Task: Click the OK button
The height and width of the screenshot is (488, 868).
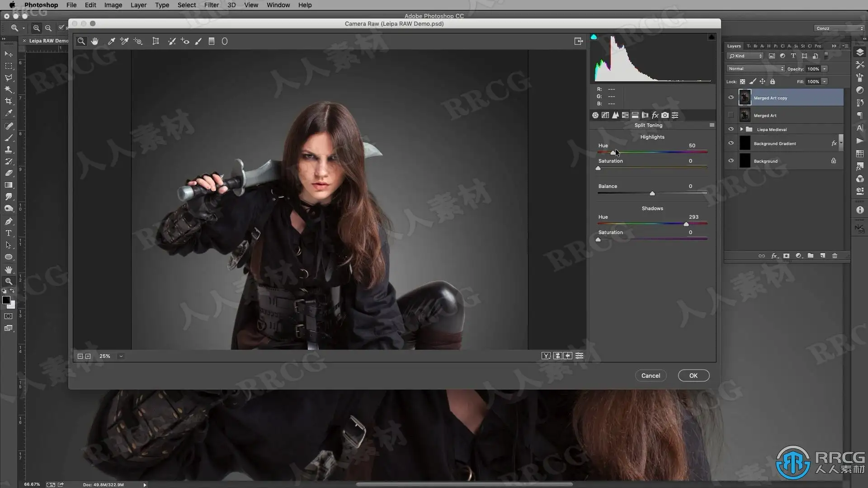Action: (693, 375)
